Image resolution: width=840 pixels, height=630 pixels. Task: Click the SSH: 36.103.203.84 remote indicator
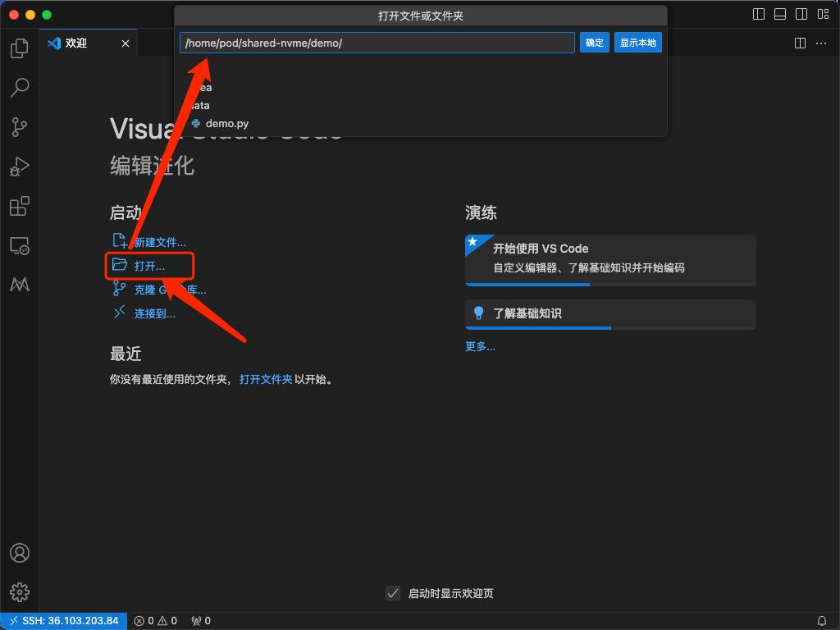[x=64, y=621]
